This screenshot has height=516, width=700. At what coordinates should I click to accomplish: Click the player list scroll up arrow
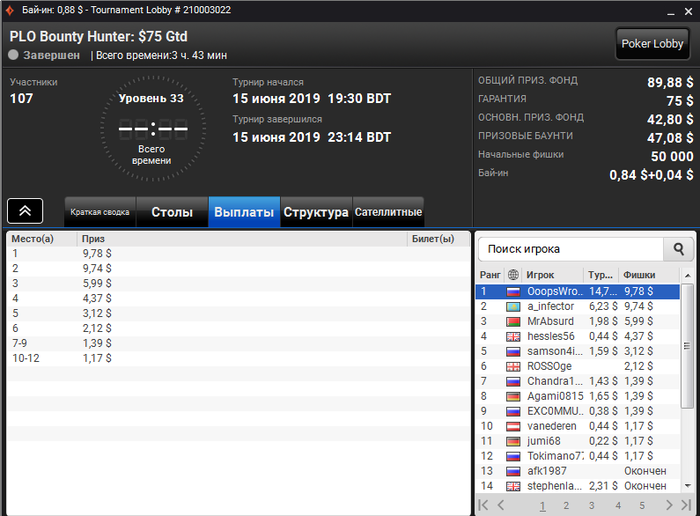tap(688, 275)
